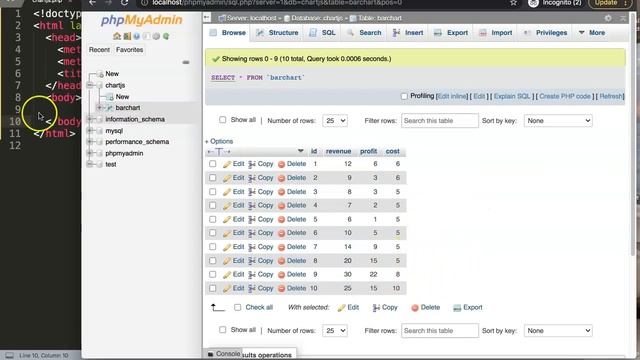
Task: Open bottom Sort by key dropdown
Action: [558, 331]
